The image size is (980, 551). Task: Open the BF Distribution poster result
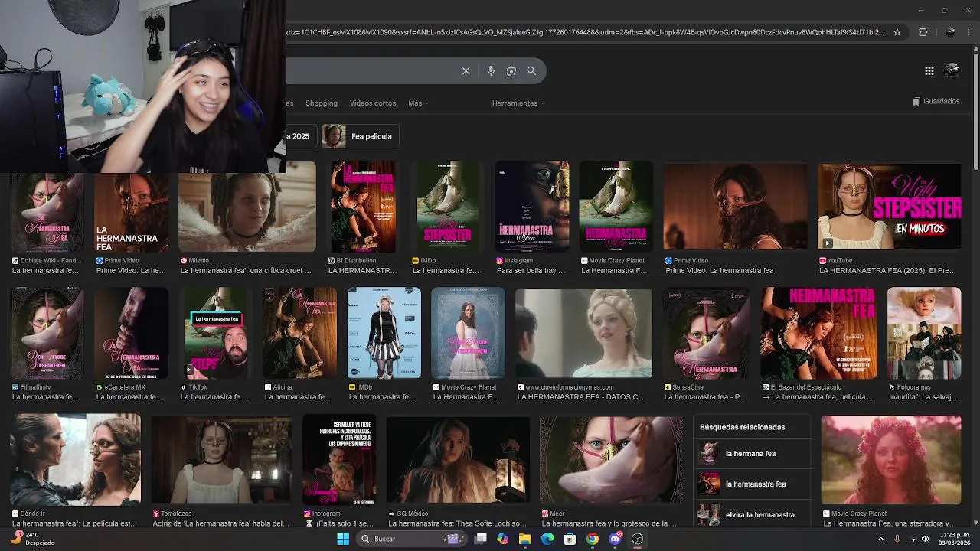click(363, 207)
